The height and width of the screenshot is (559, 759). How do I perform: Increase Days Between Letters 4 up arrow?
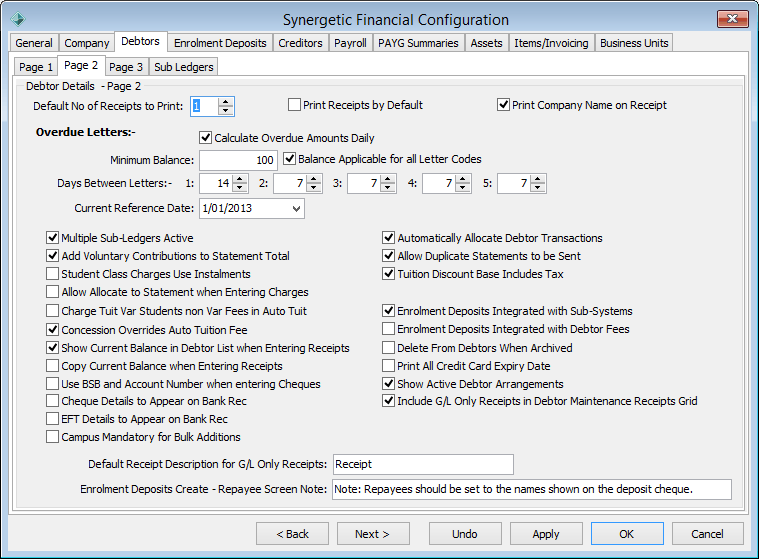click(463, 179)
